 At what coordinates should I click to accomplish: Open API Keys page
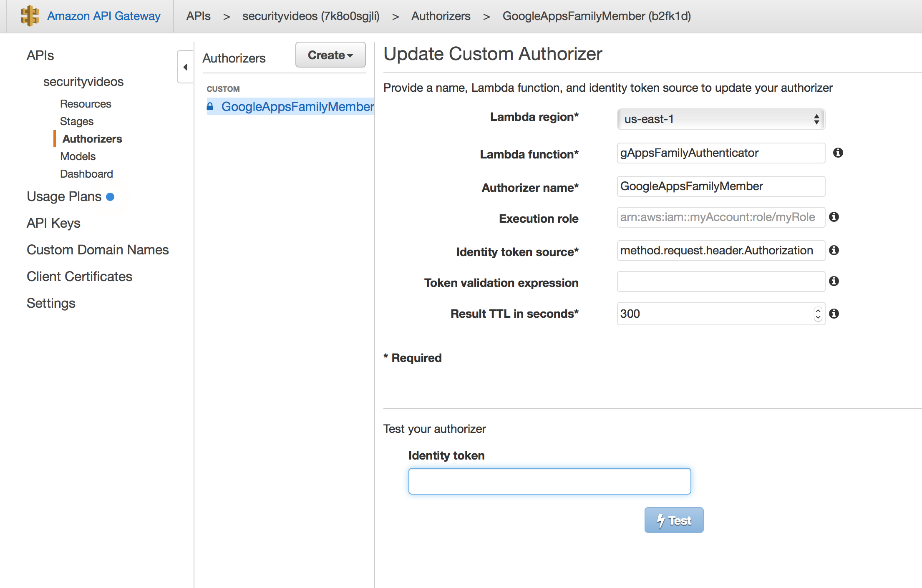[x=53, y=223]
